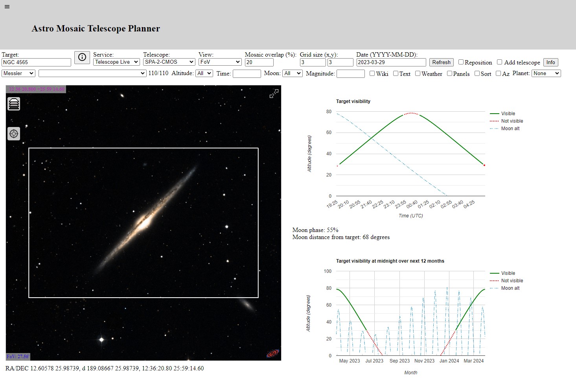
Task: Click Moon distance from target text
Action: pos(341,237)
